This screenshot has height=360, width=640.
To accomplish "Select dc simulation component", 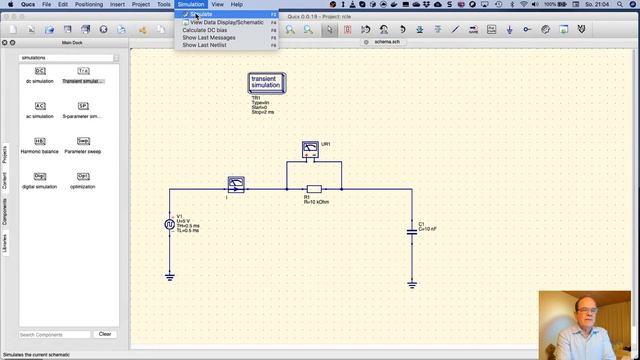I will 40,76.
